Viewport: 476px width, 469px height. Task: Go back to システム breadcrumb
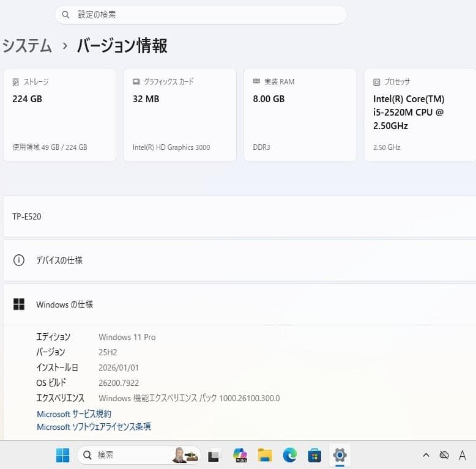(27, 46)
